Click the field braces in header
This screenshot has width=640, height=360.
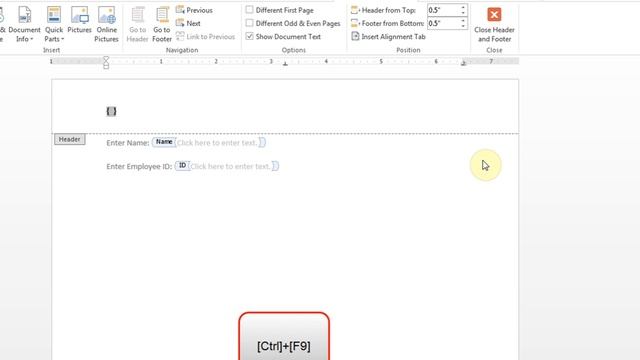click(111, 111)
